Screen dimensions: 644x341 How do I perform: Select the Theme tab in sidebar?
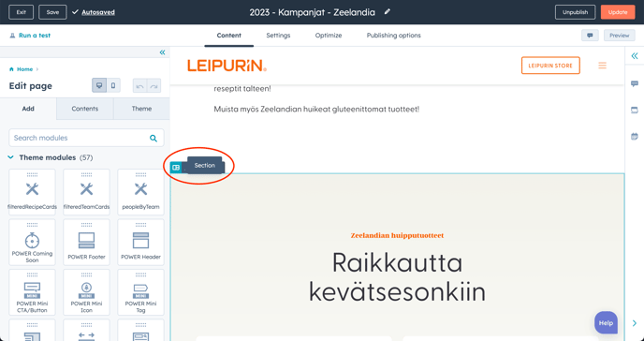(141, 109)
